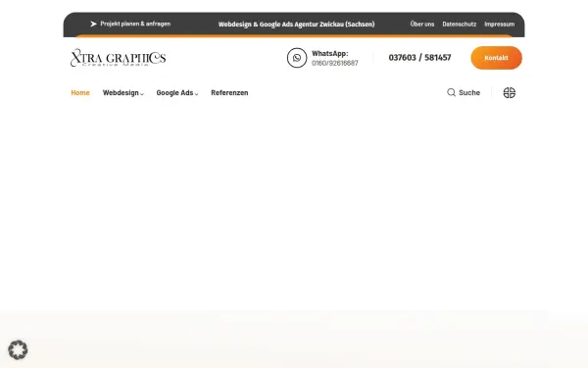The height and width of the screenshot is (368, 588).
Task: Click the grid menu icon beside Suche
Action: [x=509, y=92]
